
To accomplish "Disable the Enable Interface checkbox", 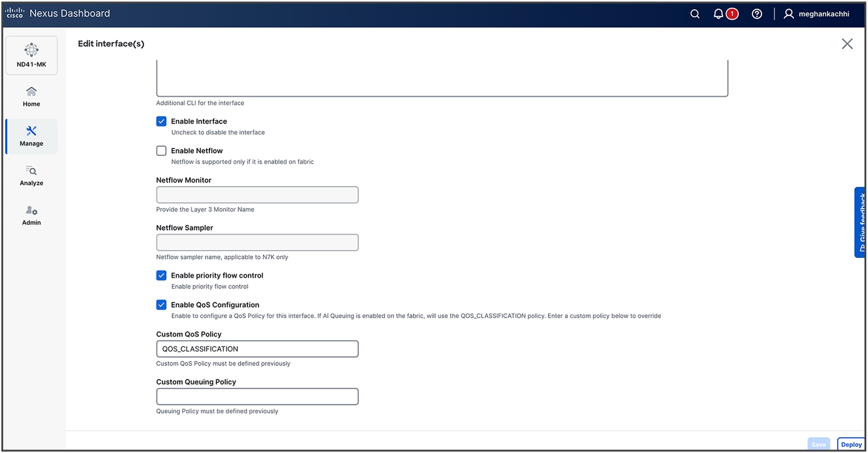I will click(161, 121).
